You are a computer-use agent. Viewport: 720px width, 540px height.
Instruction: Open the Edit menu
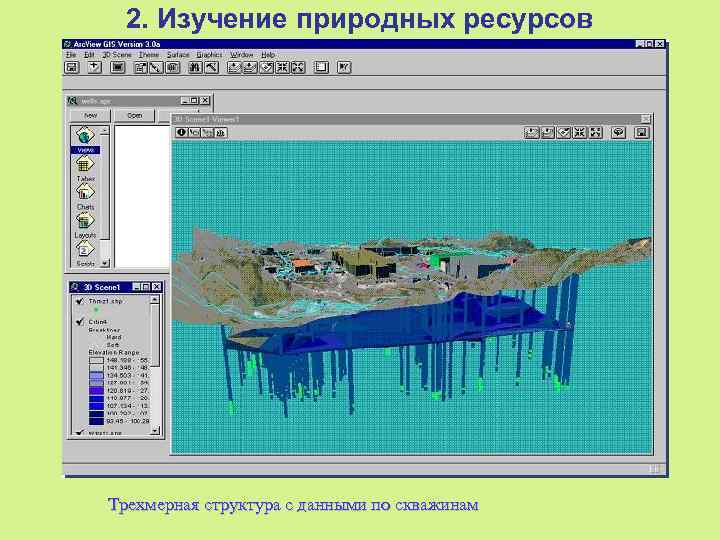[89, 55]
